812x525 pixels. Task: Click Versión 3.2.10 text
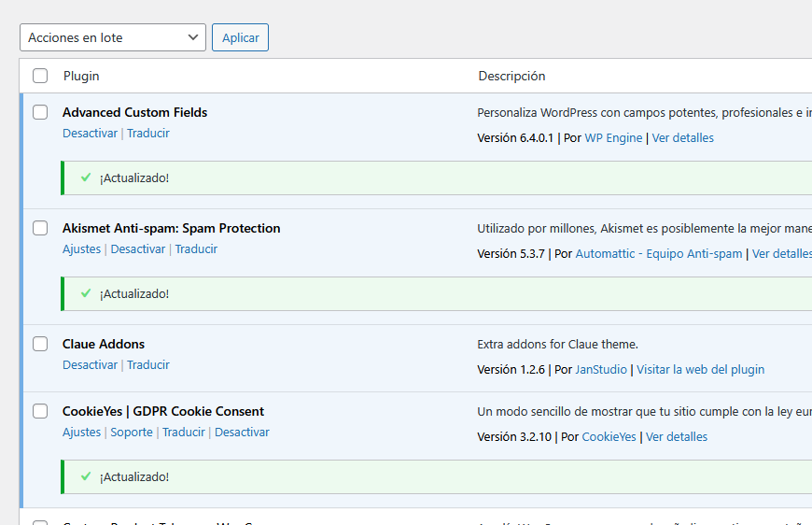coord(514,437)
